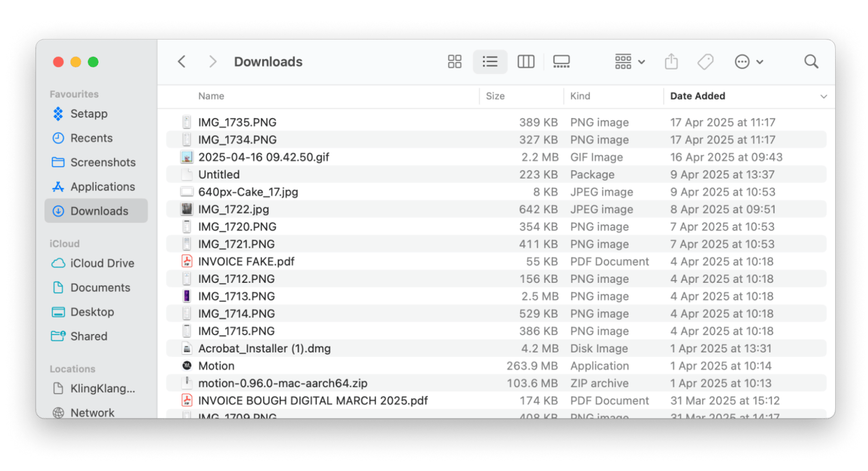
Task: Click the Share toolbar icon
Action: tap(671, 62)
